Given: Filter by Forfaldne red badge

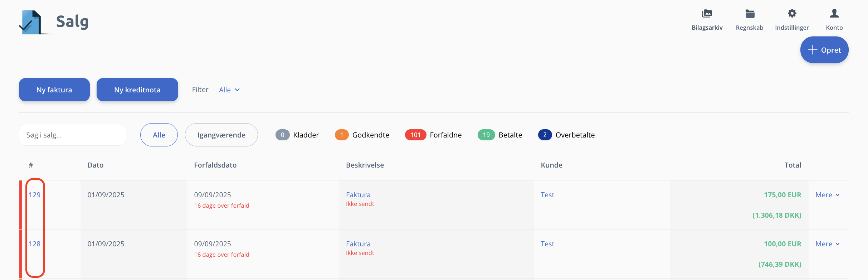Looking at the screenshot, I should (x=415, y=135).
